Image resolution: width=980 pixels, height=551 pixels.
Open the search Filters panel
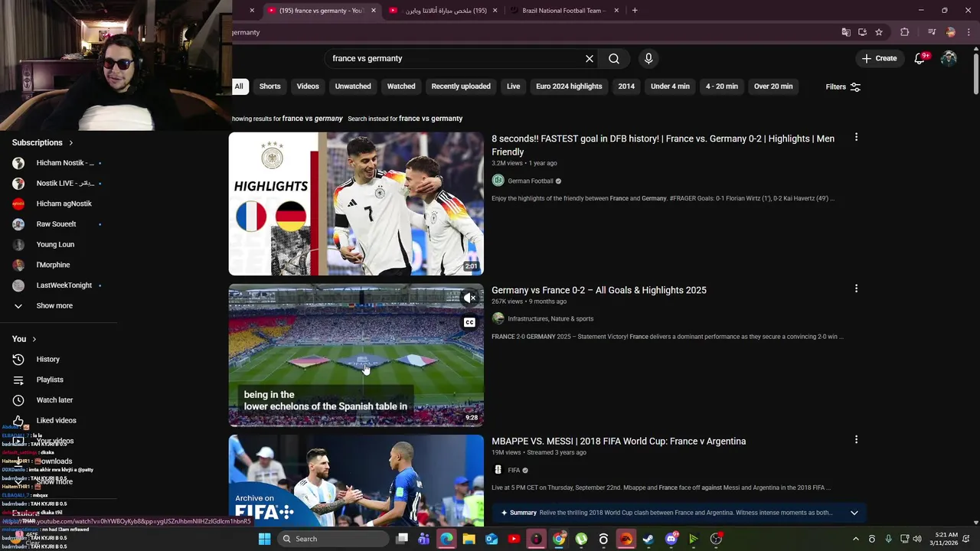point(843,86)
